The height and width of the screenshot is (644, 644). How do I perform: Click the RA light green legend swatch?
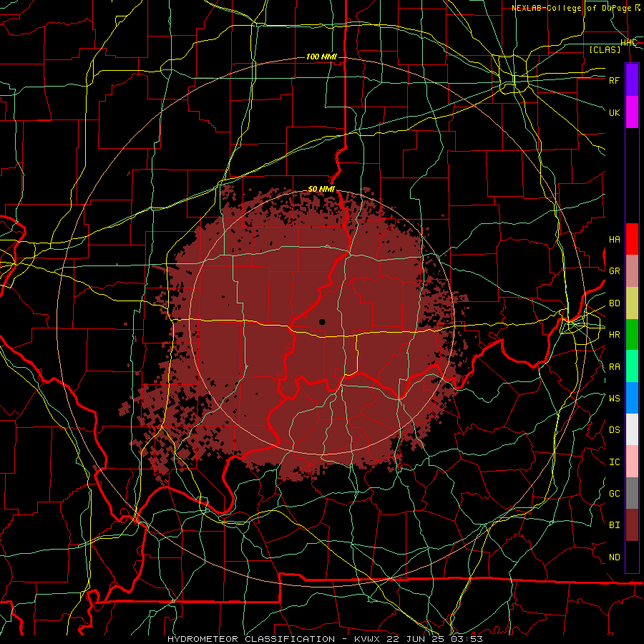632,366
